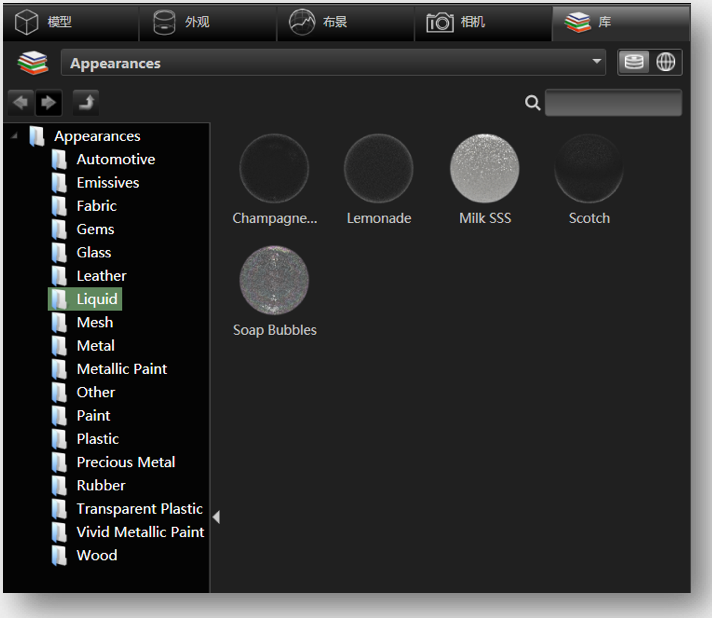The image size is (712, 618).
Task: Click the Emissives folder icon
Action: (x=59, y=183)
